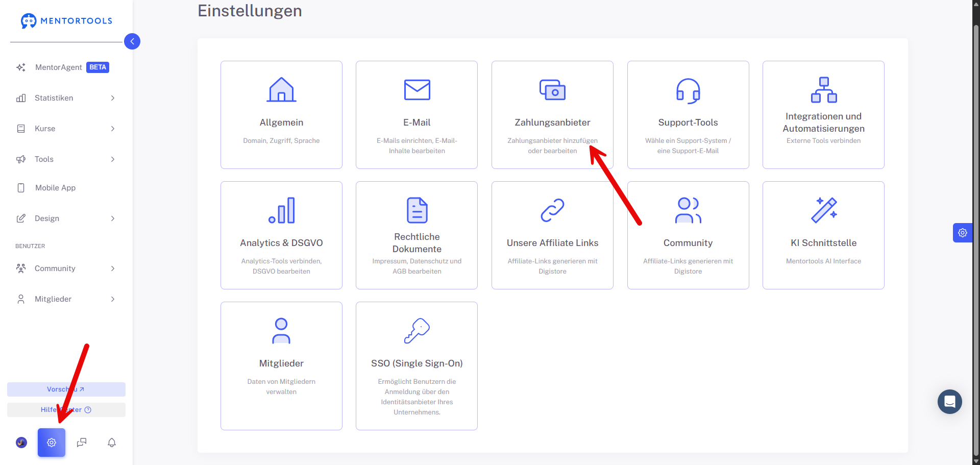This screenshot has height=465, width=980.
Task: Click the 'Externe Tools verbinden' text
Action: [x=824, y=141]
